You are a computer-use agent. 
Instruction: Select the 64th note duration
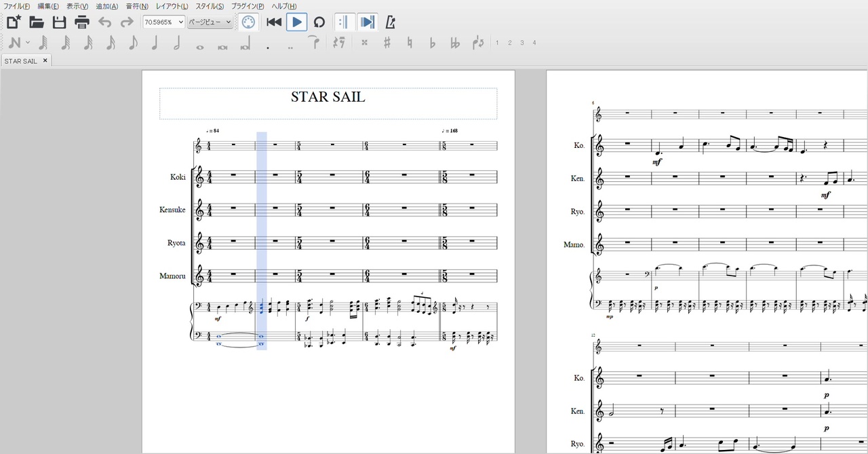click(x=66, y=43)
